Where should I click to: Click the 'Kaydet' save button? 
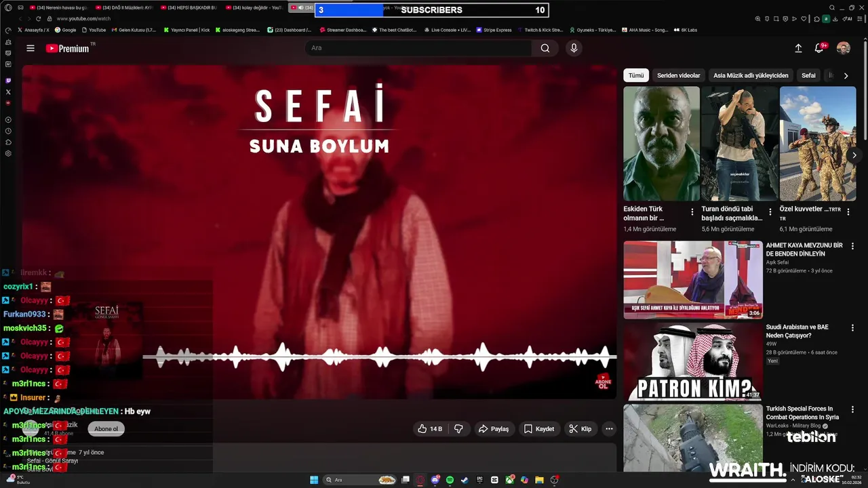(539, 429)
